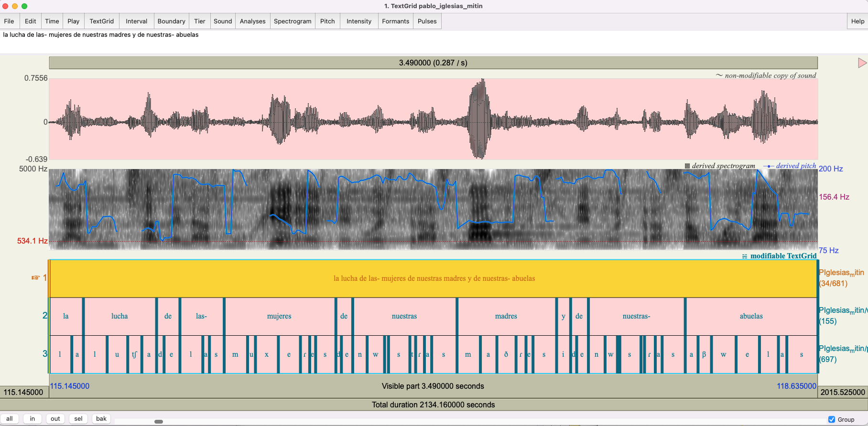Viewport: 868px width, 426px height.
Task: Click the 'Total duration' playback bar
Action: point(433,405)
